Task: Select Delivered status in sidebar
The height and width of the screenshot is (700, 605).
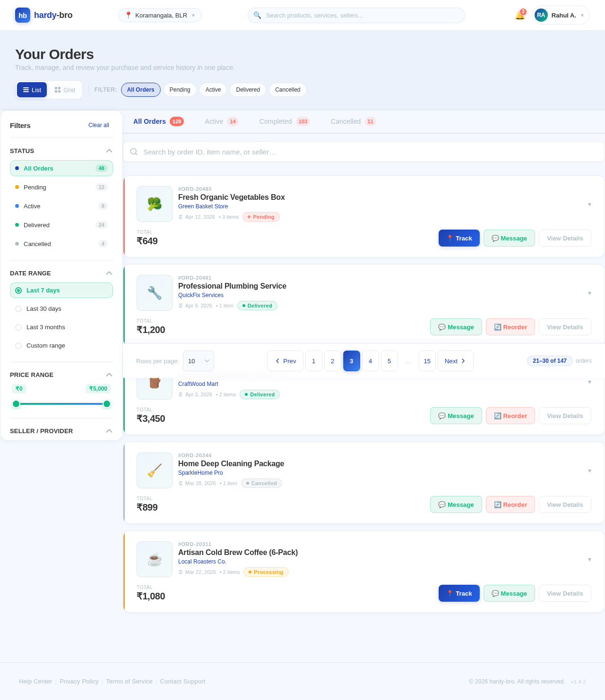Action: tap(61, 225)
